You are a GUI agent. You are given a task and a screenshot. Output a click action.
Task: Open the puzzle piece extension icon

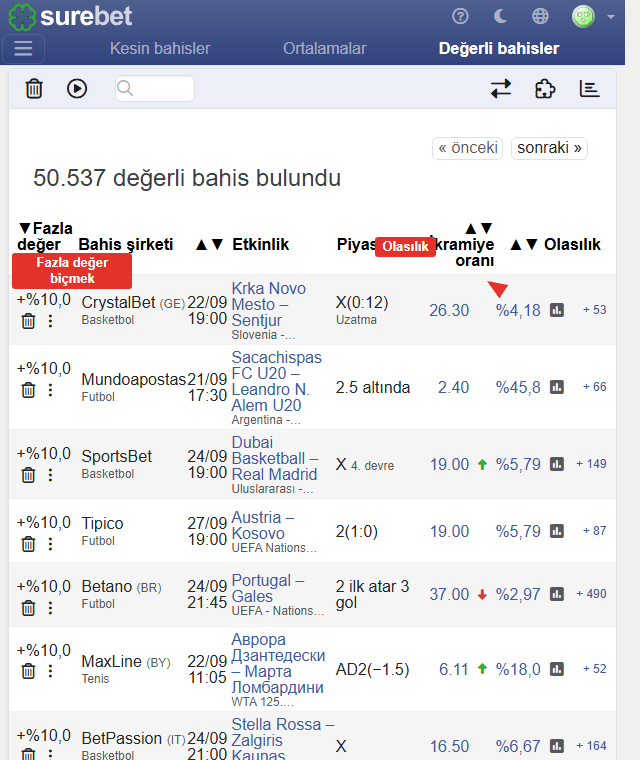tap(545, 89)
